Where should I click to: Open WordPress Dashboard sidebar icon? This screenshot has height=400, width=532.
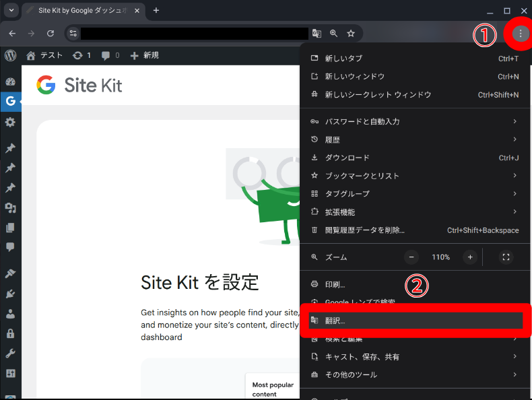tap(11, 81)
